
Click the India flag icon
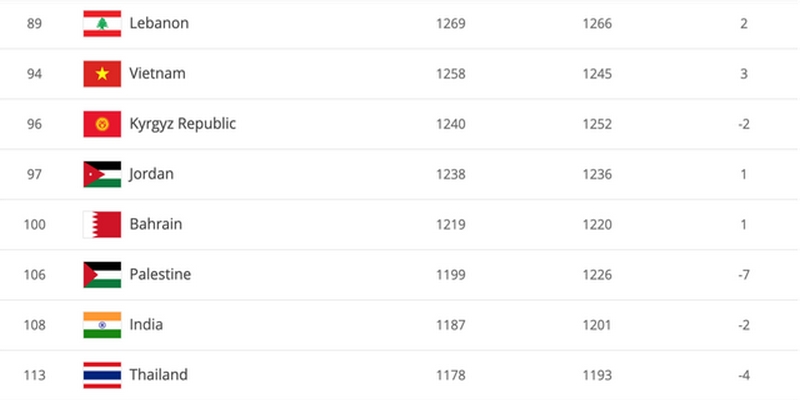[x=102, y=325]
